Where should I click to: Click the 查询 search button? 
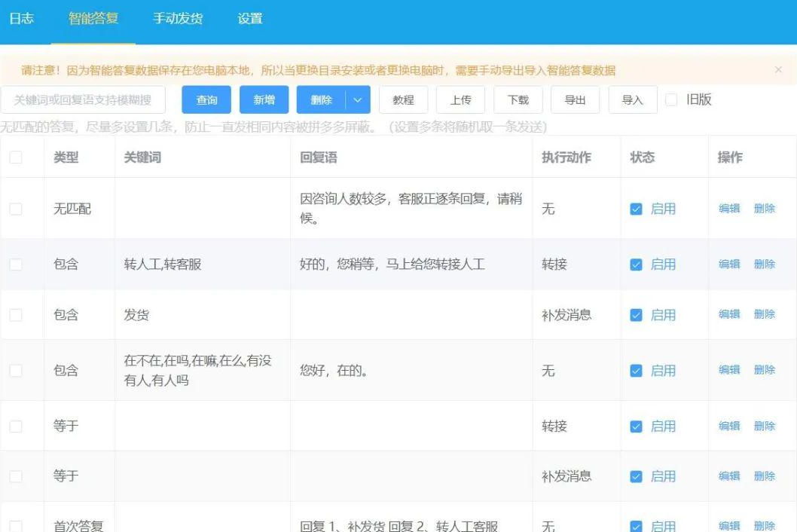tap(204, 99)
